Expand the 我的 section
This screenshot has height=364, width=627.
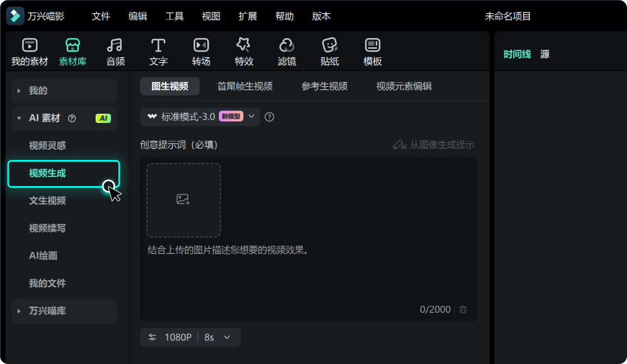[64, 91]
